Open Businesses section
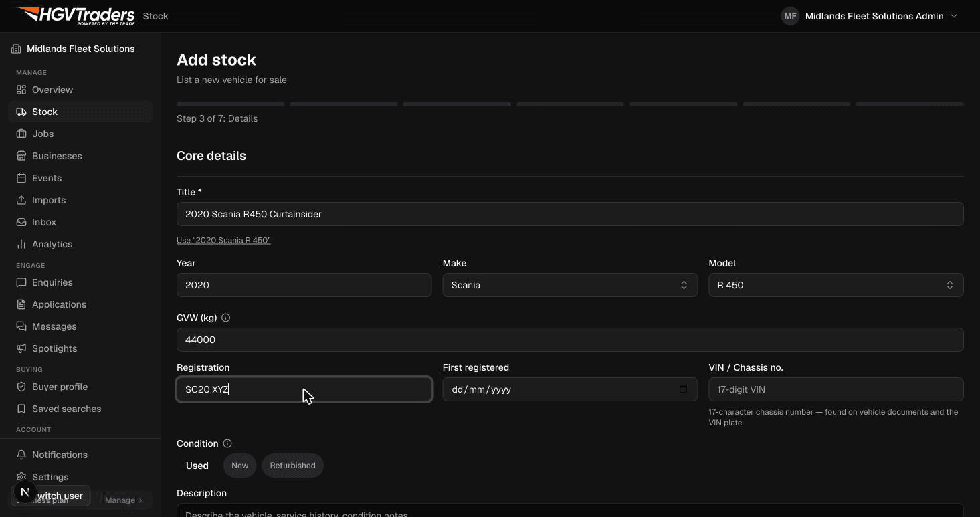Screen dimensions: 980x517 point(80,156)
